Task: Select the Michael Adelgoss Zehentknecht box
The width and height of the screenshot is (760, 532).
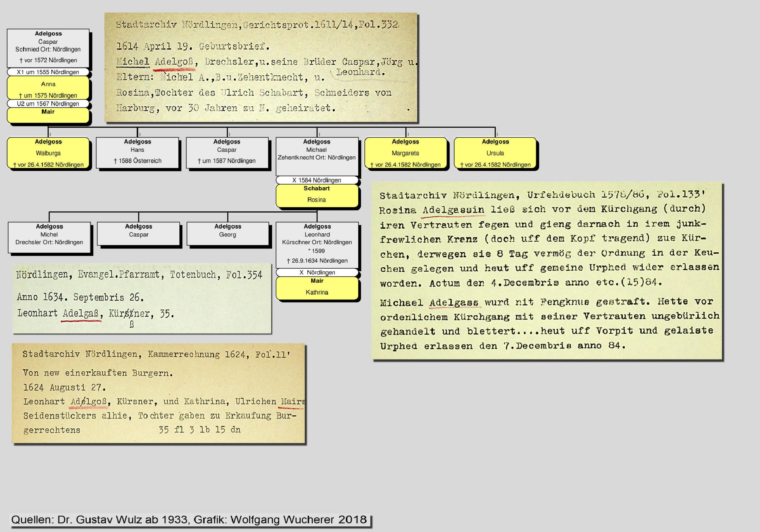Action: (317, 156)
